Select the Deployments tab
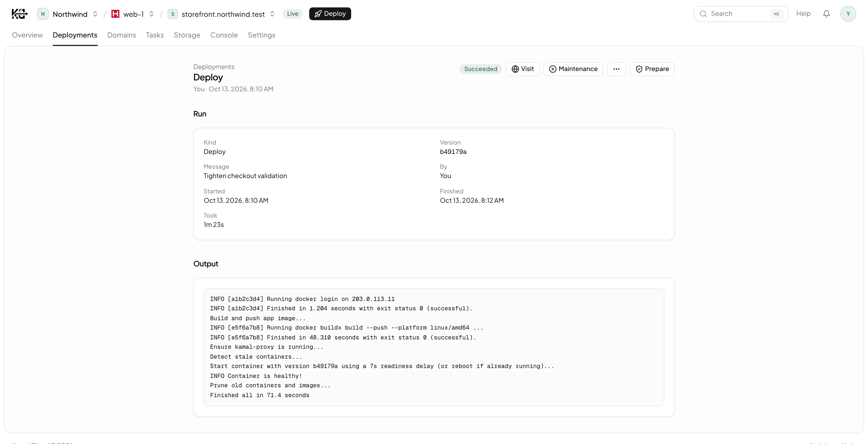 [x=75, y=35]
